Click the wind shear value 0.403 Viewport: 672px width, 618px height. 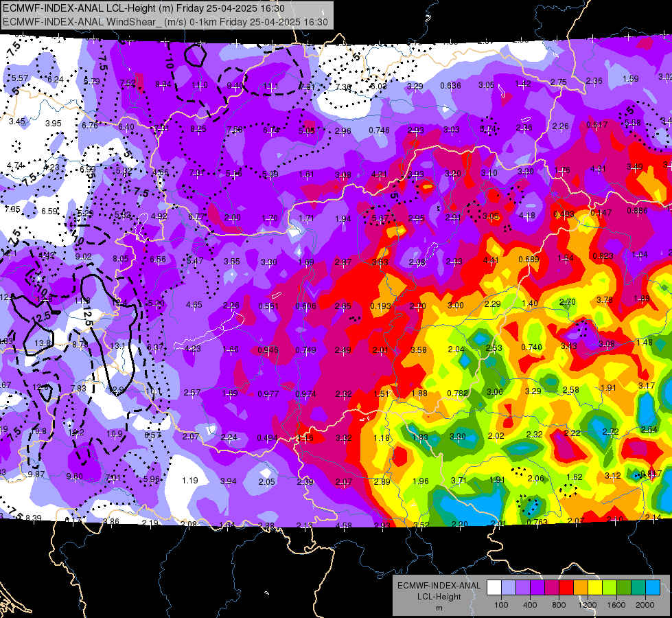[564, 214]
